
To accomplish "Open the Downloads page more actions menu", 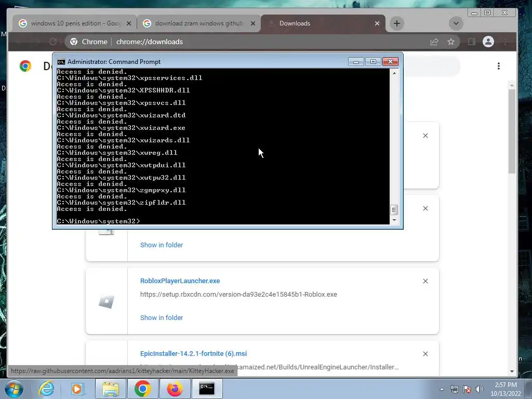I will pos(498,66).
